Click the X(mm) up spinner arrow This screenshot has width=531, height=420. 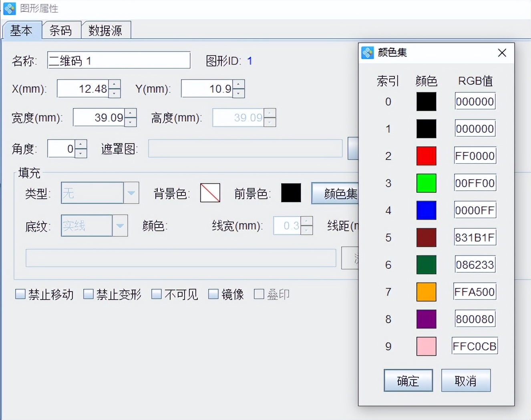point(115,85)
